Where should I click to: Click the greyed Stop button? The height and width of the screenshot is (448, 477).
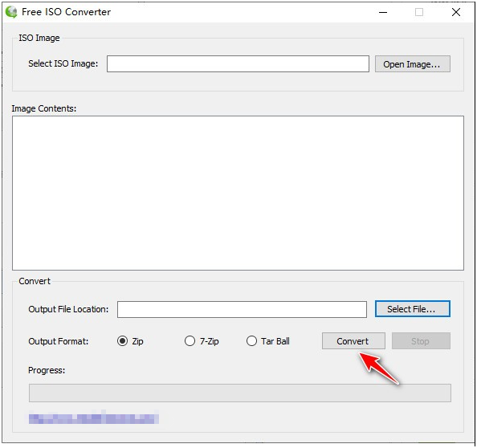421,341
